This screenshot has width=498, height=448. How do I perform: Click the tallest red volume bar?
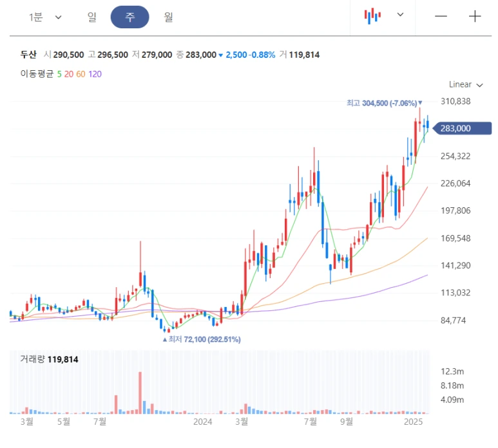click(140, 393)
